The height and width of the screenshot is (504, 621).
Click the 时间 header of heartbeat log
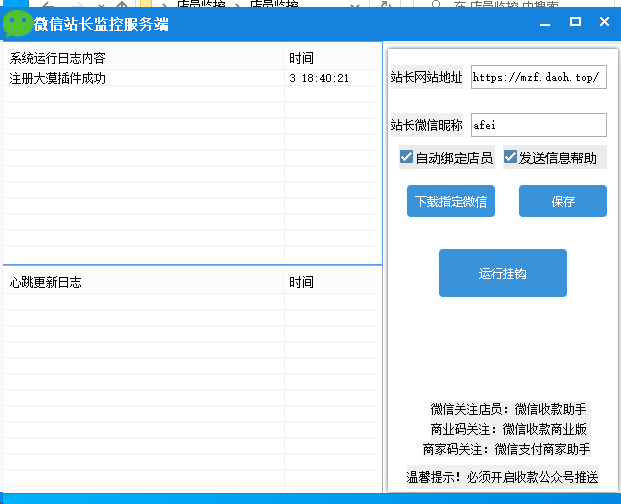click(x=331, y=282)
